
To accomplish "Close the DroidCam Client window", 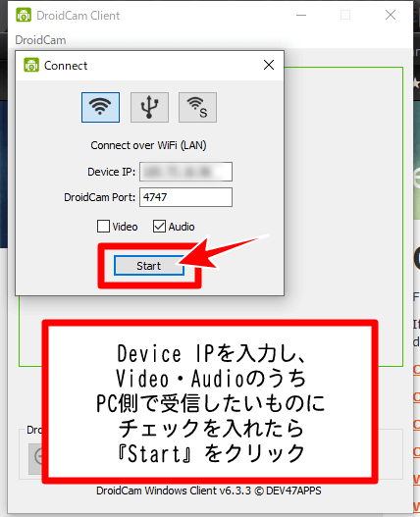I will pyautogui.click(x=391, y=15).
